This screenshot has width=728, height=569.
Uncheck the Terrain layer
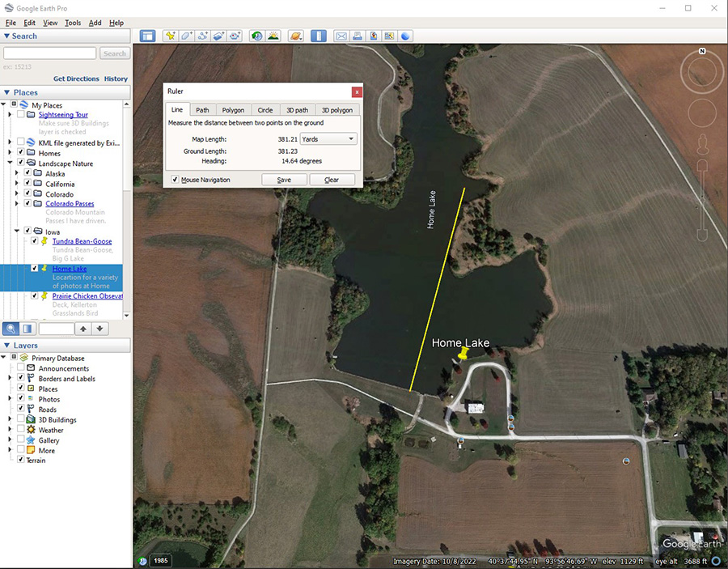click(x=20, y=460)
